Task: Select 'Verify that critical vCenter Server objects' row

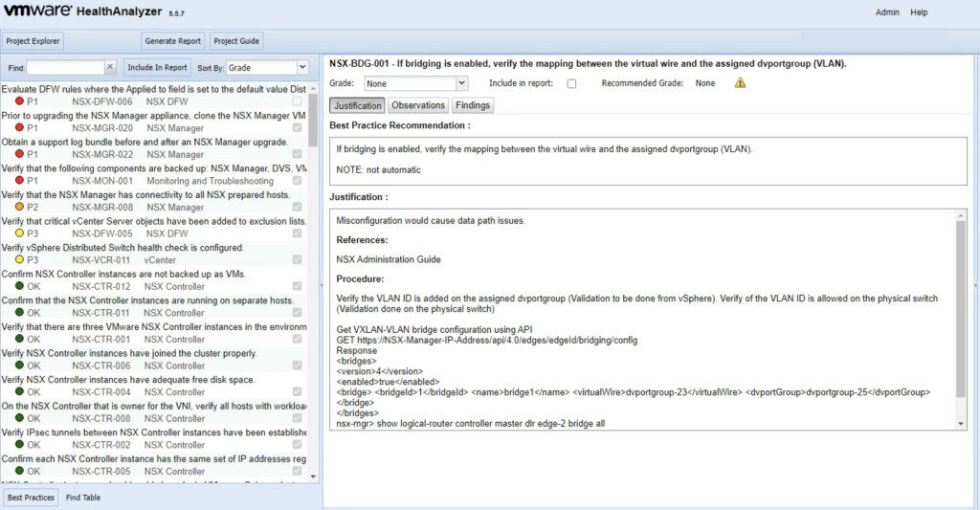Action: click(154, 227)
